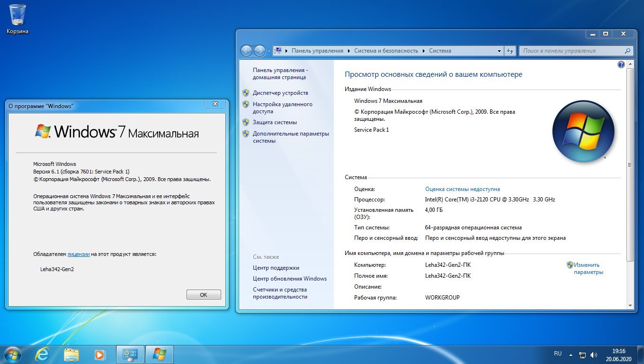
Task: Click Show desktop strip at taskbar end
Action: [x=640, y=355]
